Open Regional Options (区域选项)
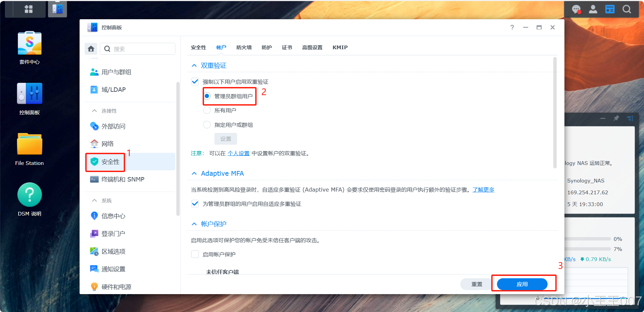The image size is (644, 312). pos(130,252)
